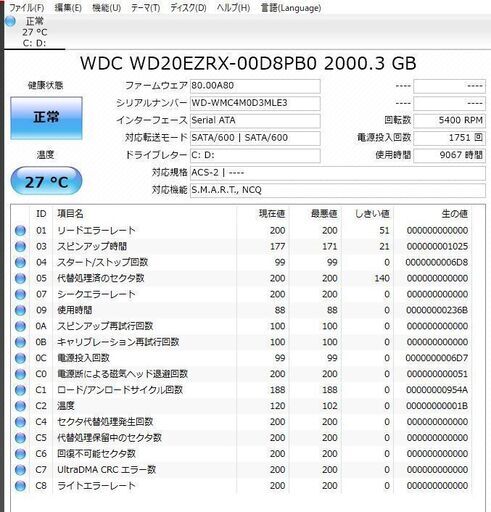Select the セクタ代替処理発生回数 attribute name
The width and height of the screenshot is (491, 512).
(105, 422)
